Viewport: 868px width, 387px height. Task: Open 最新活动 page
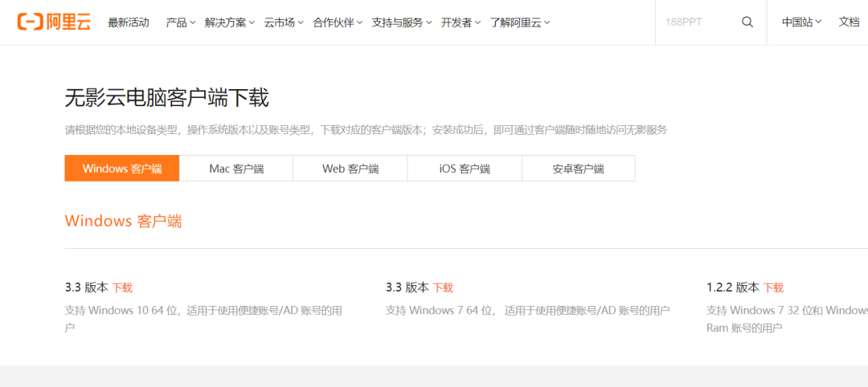pyautogui.click(x=129, y=22)
